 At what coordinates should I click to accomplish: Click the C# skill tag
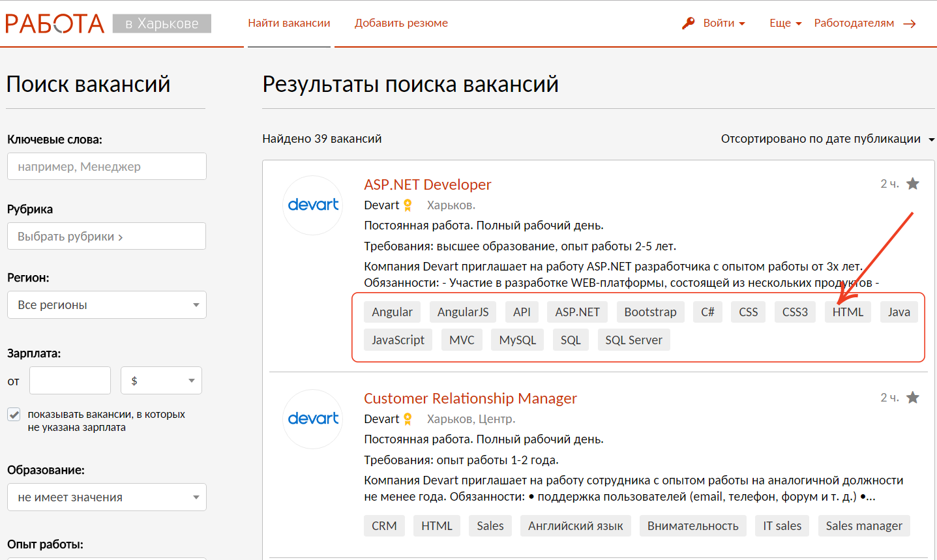[x=707, y=312]
